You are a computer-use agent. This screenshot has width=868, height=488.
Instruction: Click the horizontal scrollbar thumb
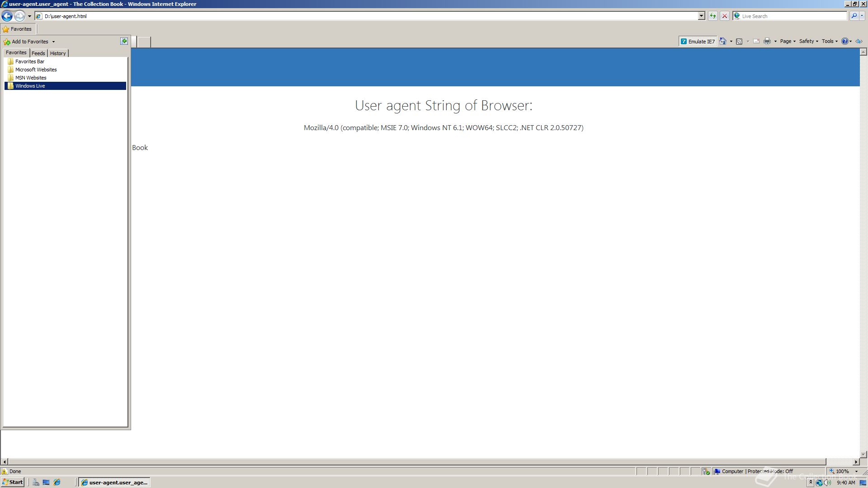[417, 462]
